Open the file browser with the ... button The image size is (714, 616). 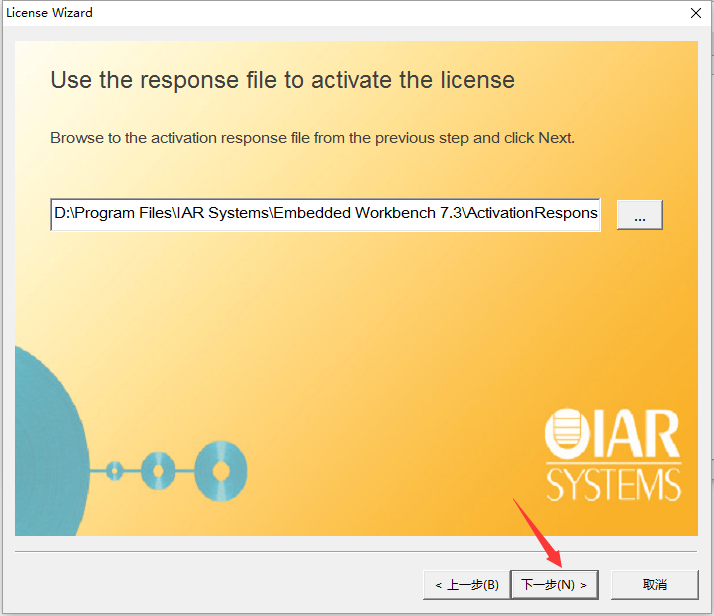639,215
